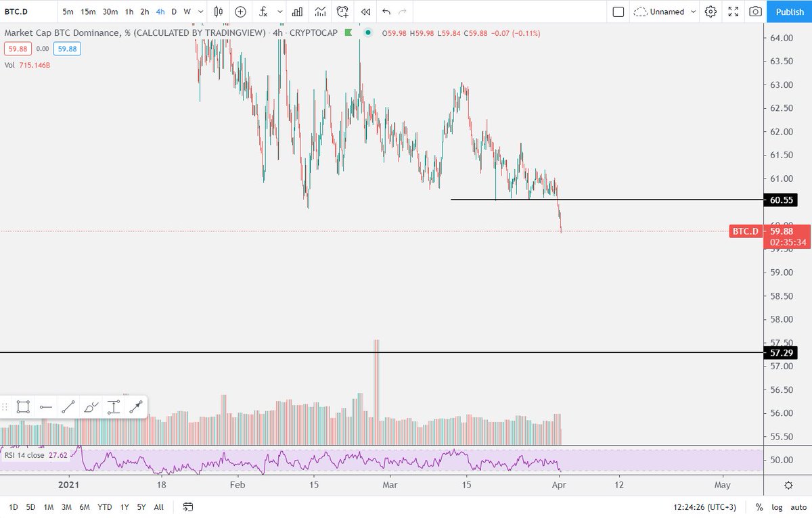812x518 pixels.
Task: Click the Vol 715.146B volume legend
Action: coord(28,64)
